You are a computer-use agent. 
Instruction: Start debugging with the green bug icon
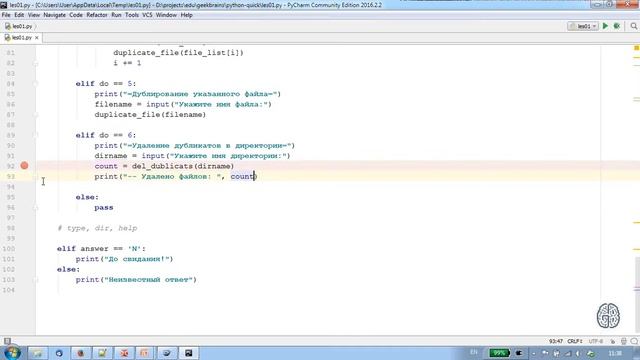coord(617,26)
